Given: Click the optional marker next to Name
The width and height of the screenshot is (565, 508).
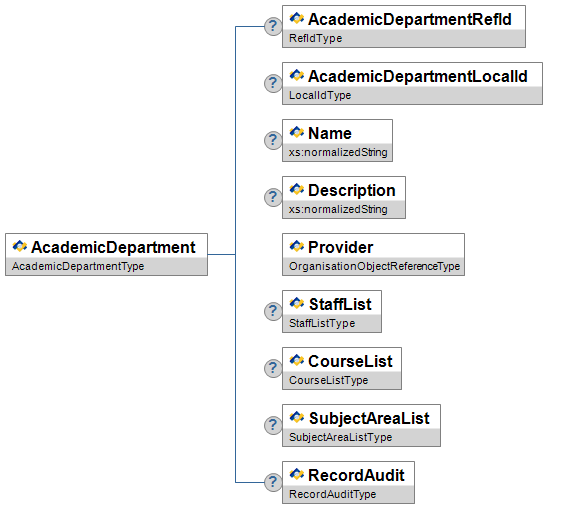Looking at the screenshot, I should 273,140.
